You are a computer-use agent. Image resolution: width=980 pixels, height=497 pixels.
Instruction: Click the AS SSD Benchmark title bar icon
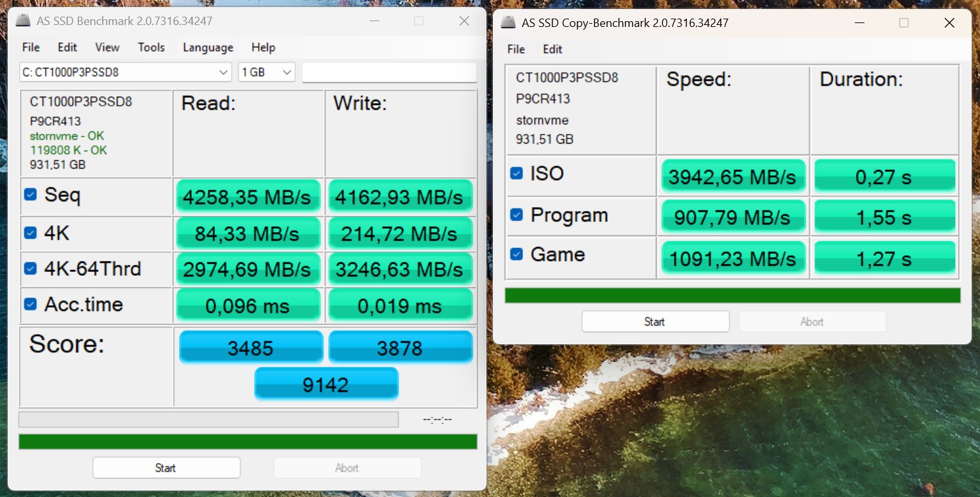click(24, 21)
